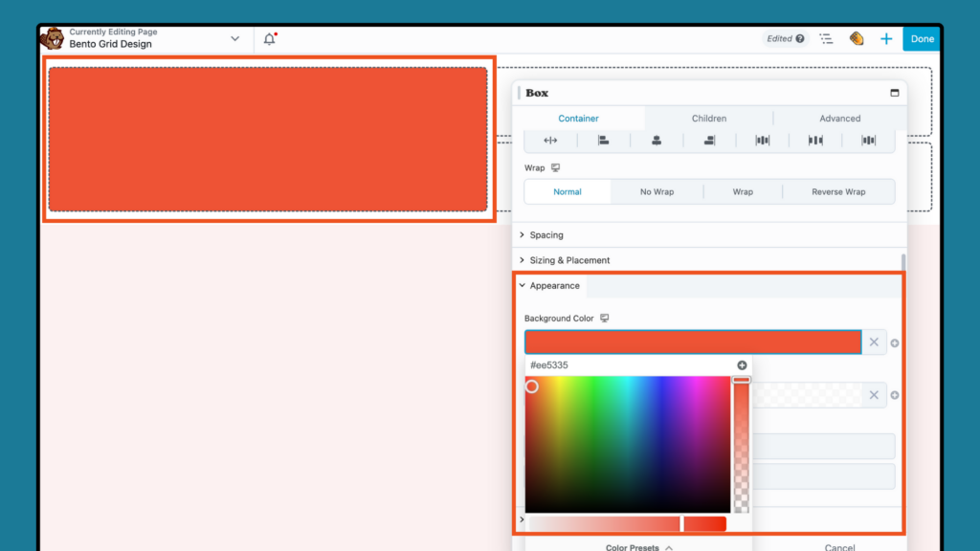Select the align bottom icon

point(710,140)
